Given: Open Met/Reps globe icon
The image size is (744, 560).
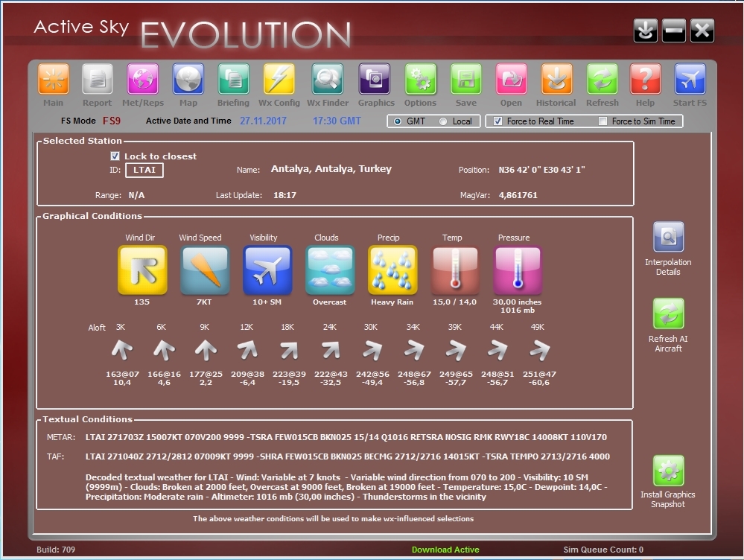Looking at the screenshot, I should pos(142,79).
